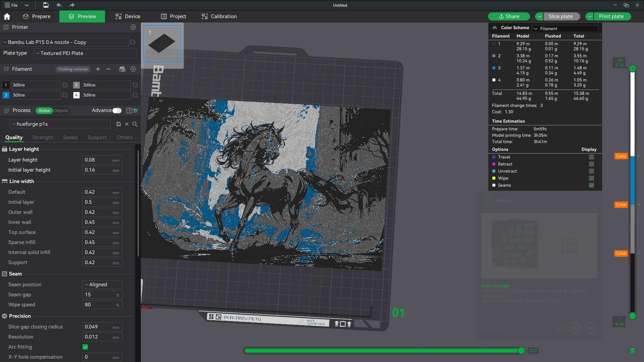Enable Retract display checkbox
This screenshot has width=644, height=362.
[x=591, y=164]
